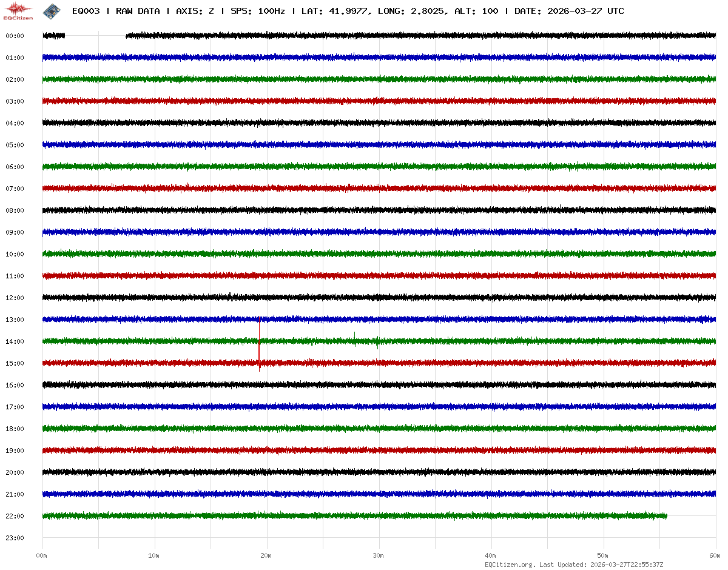The image size is (728, 570).
Task: Click the 00:00 hour row label
Action: coord(15,36)
